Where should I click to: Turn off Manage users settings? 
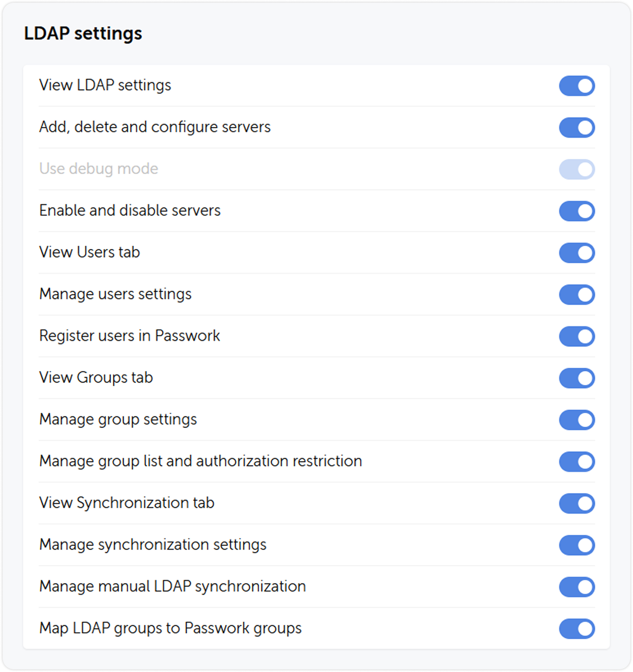pos(577,294)
